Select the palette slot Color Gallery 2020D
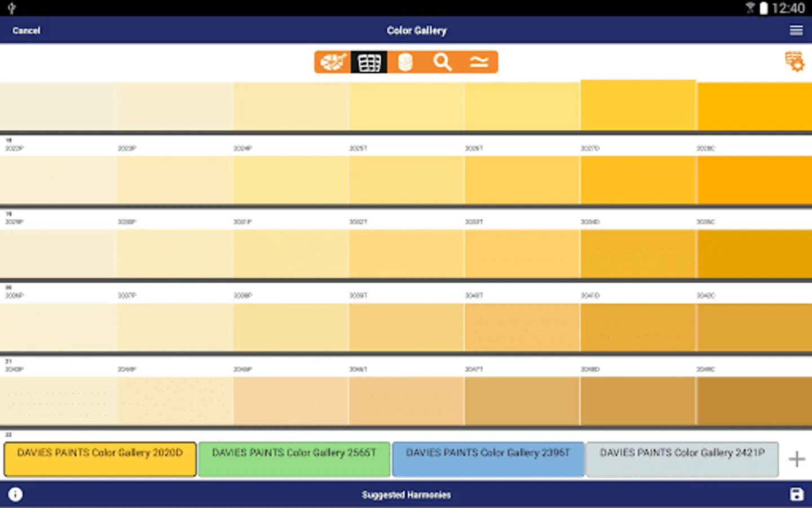 pyautogui.click(x=100, y=459)
